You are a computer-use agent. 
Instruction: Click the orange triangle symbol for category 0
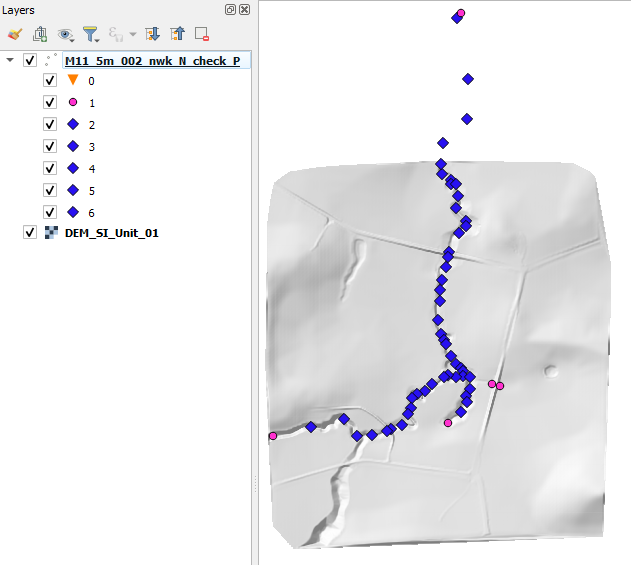pos(72,80)
